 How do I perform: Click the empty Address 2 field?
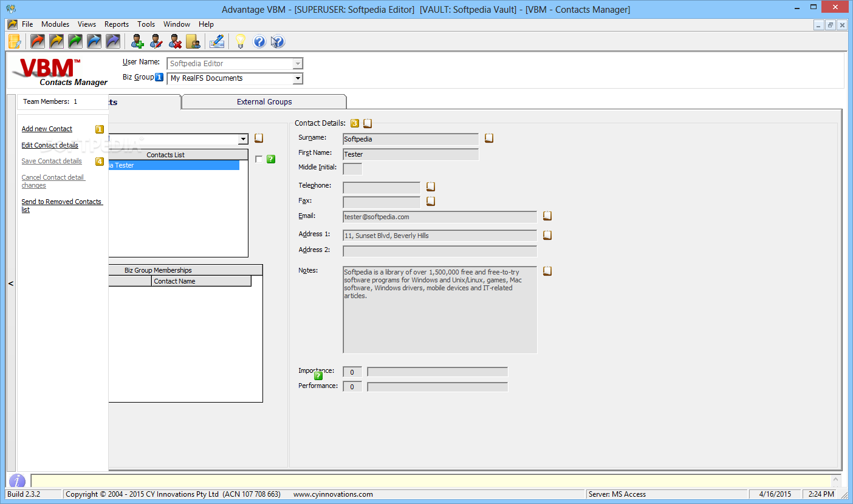click(x=440, y=251)
